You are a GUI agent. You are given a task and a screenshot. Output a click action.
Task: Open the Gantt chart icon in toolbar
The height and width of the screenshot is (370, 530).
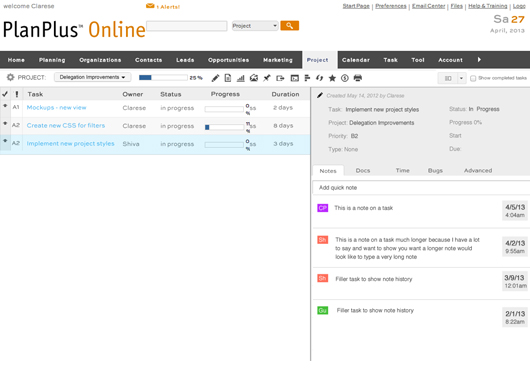(307, 78)
